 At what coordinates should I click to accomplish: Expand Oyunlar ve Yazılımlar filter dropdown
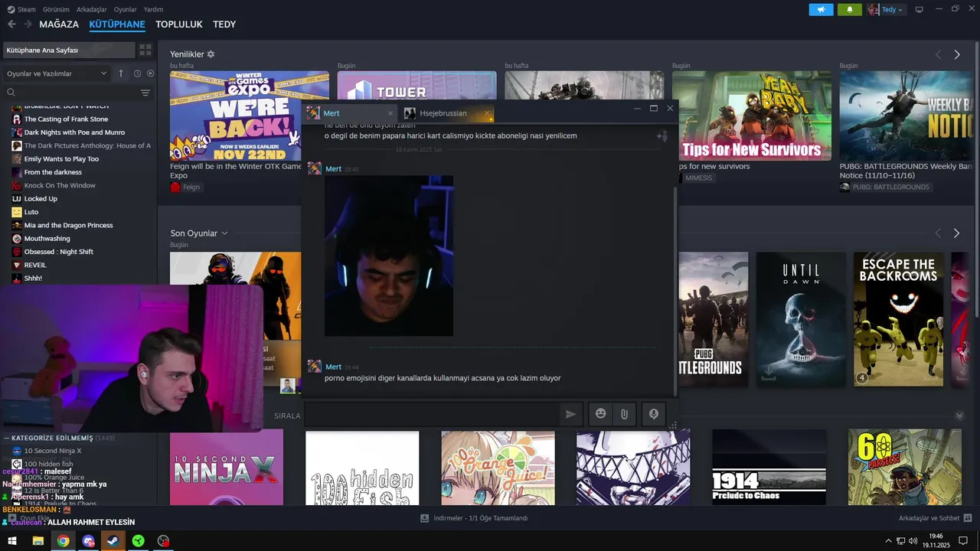pyautogui.click(x=57, y=73)
